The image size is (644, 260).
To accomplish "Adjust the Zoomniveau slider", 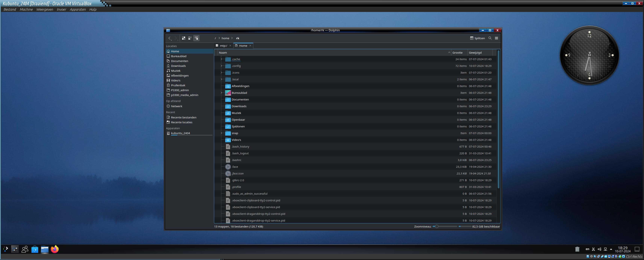I will 437,227.
